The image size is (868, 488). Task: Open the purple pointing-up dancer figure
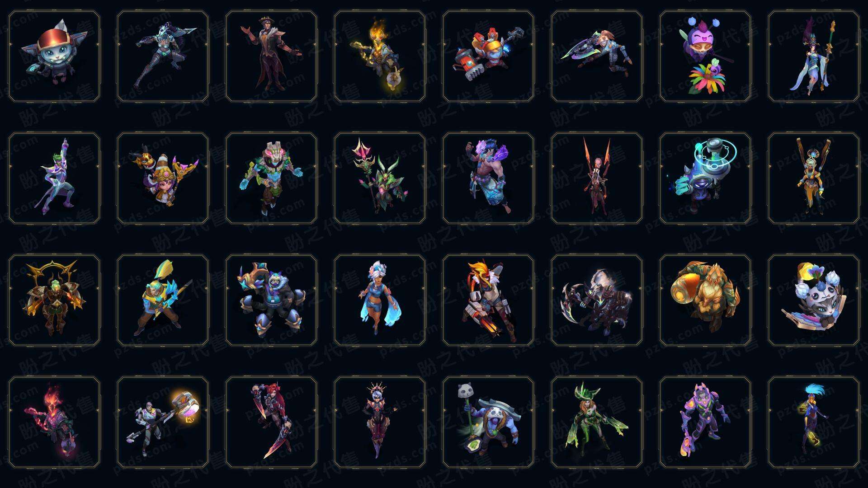(x=54, y=178)
